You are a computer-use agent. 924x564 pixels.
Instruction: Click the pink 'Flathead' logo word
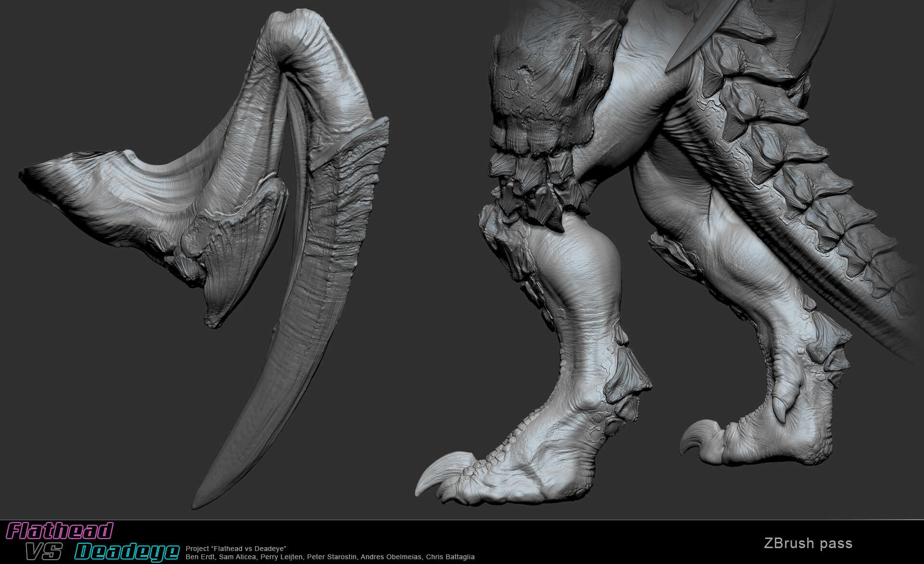coord(60,531)
